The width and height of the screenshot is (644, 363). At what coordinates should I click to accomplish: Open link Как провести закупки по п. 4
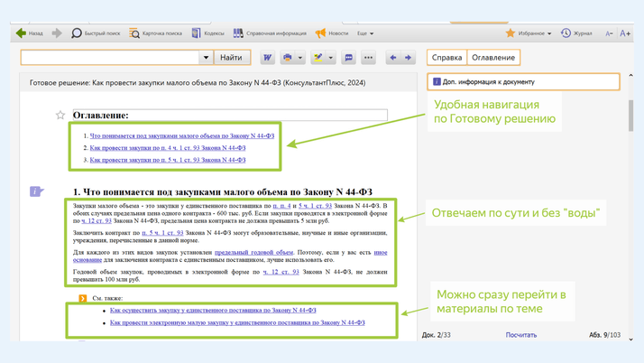(168, 148)
